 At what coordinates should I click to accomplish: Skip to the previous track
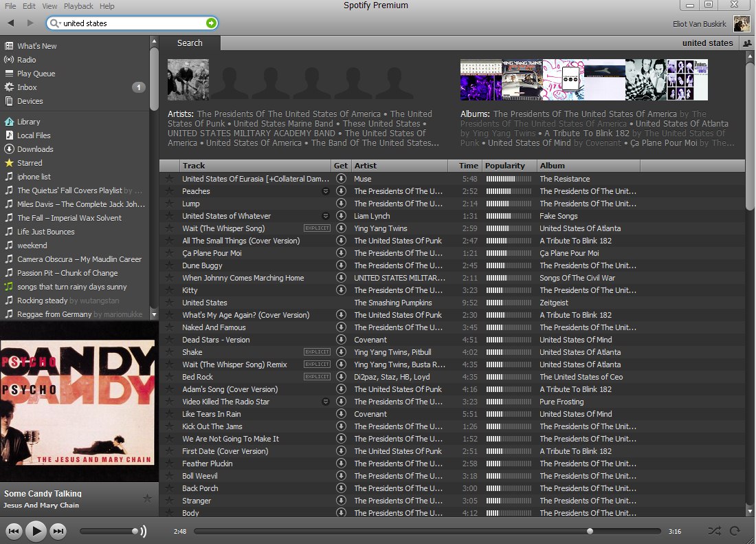[14, 531]
